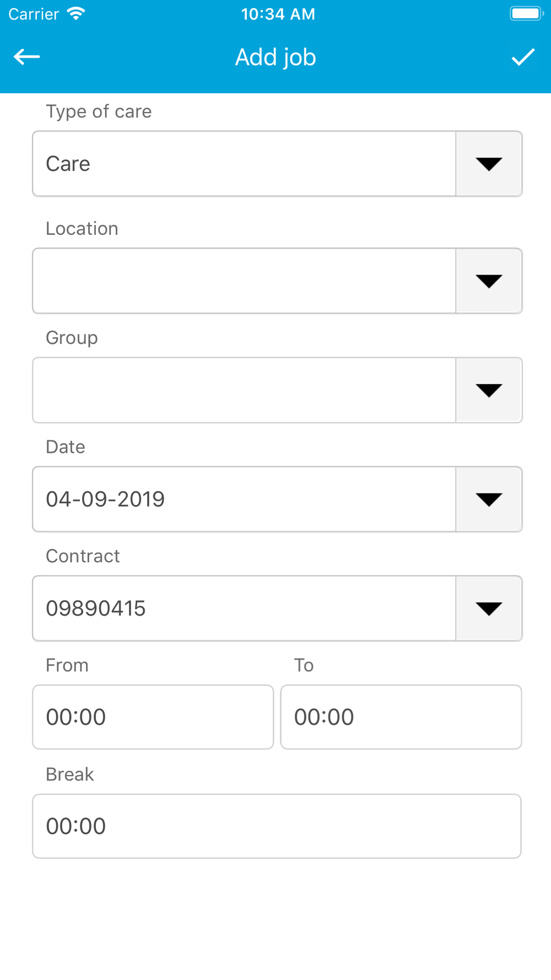
Task: Set the From time field
Action: point(153,717)
